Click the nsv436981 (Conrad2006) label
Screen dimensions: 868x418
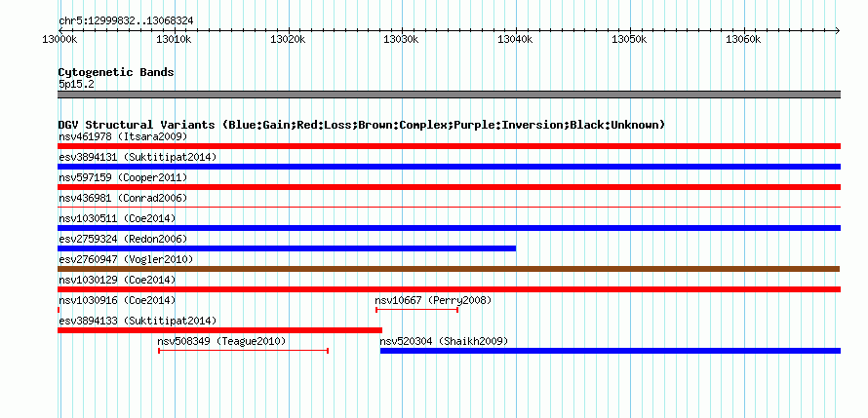[123, 198]
